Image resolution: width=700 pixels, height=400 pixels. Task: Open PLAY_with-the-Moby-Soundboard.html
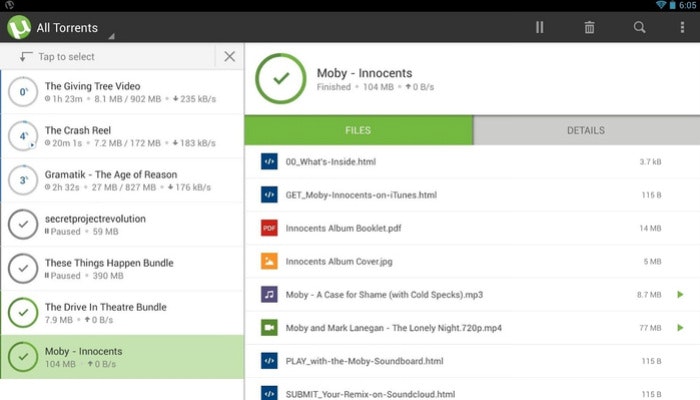364,361
